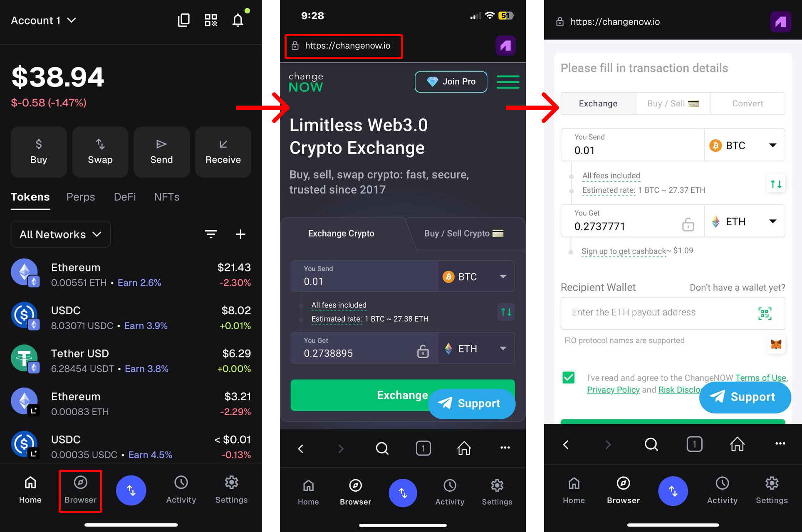Add token with the plus icon
This screenshot has height=532, width=802.
(x=240, y=234)
